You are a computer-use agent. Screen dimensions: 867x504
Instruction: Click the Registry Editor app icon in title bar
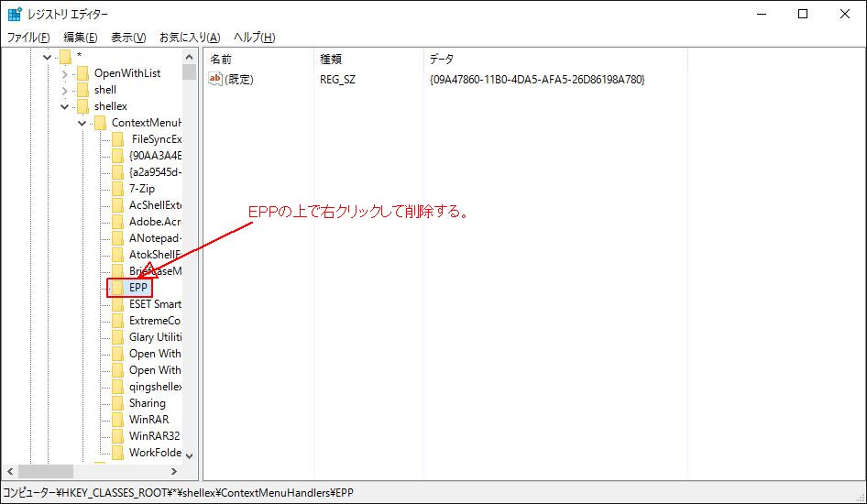[15, 15]
